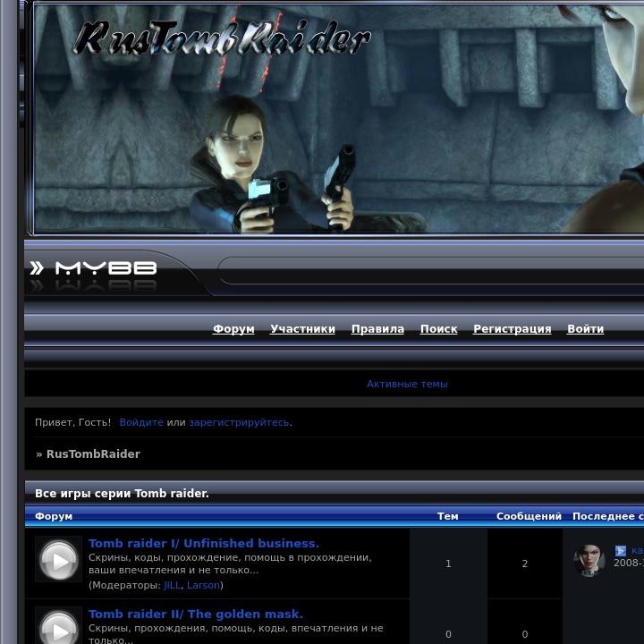Click the Тем column header
The image size is (644, 644).
pyautogui.click(x=448, y=516)
